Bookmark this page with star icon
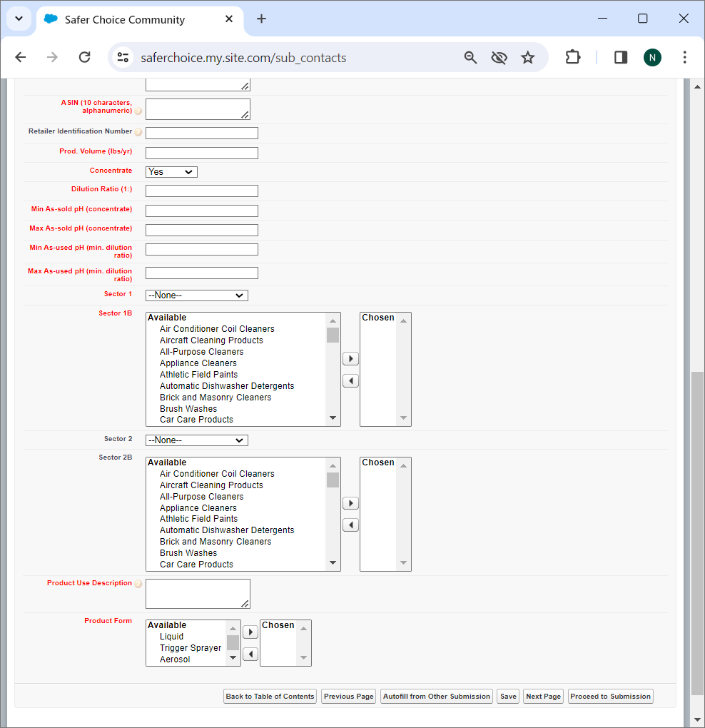The width and height of the screenshot is (705, 728). coord(527,58)
